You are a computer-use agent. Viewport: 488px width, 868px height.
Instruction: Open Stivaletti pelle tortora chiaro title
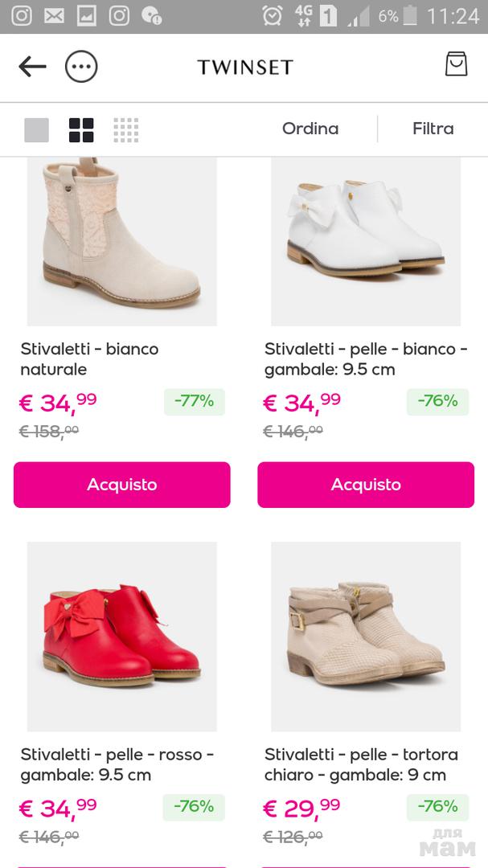[x=361, y=764]
